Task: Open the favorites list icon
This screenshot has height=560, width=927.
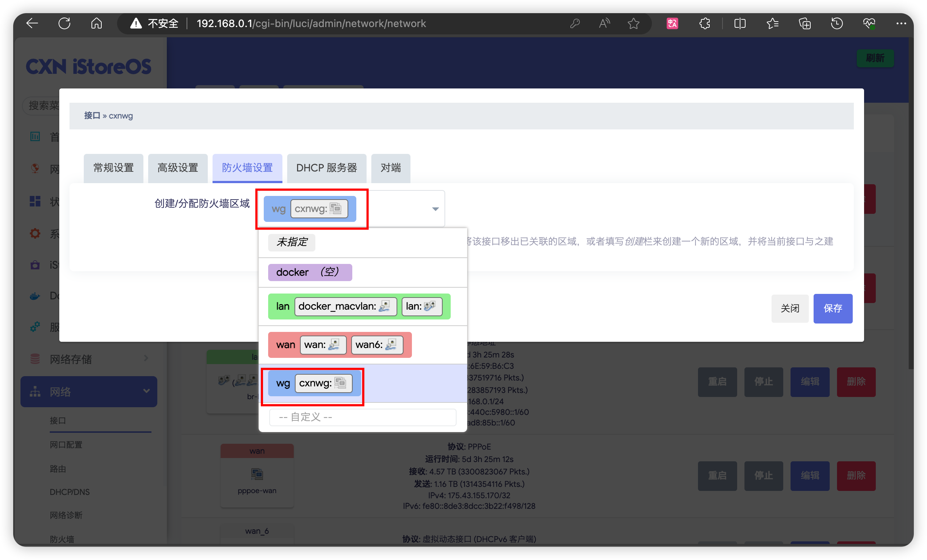Action: pyautogui.click(x=772, y=24)
